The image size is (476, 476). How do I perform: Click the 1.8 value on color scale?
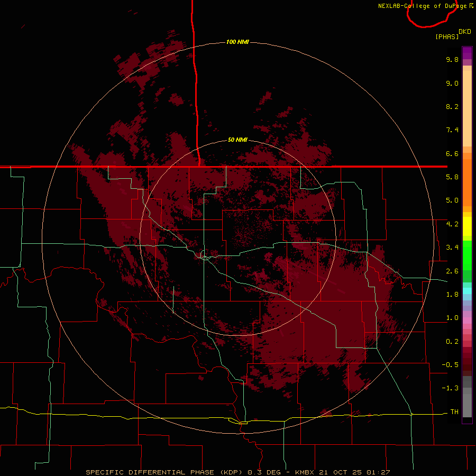pos(452,295)
